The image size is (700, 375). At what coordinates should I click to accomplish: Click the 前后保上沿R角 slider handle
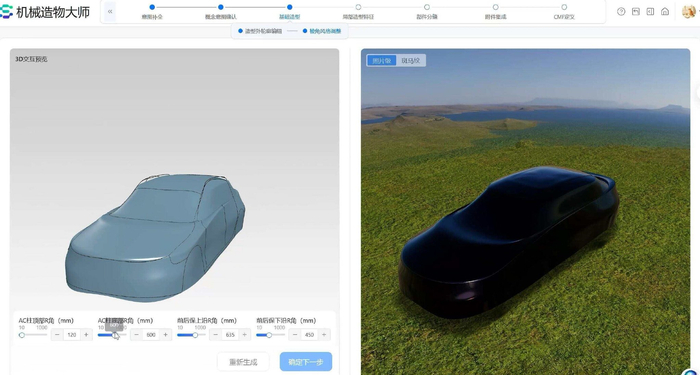pyautogui.click(x=195, y=335)
